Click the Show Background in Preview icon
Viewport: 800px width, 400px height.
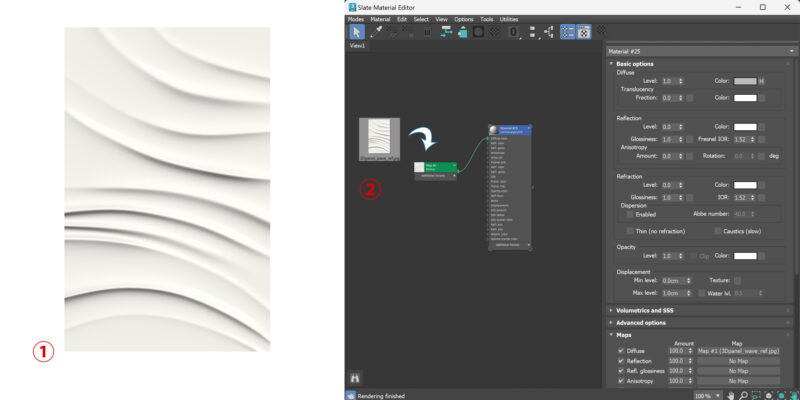(494, 32)
